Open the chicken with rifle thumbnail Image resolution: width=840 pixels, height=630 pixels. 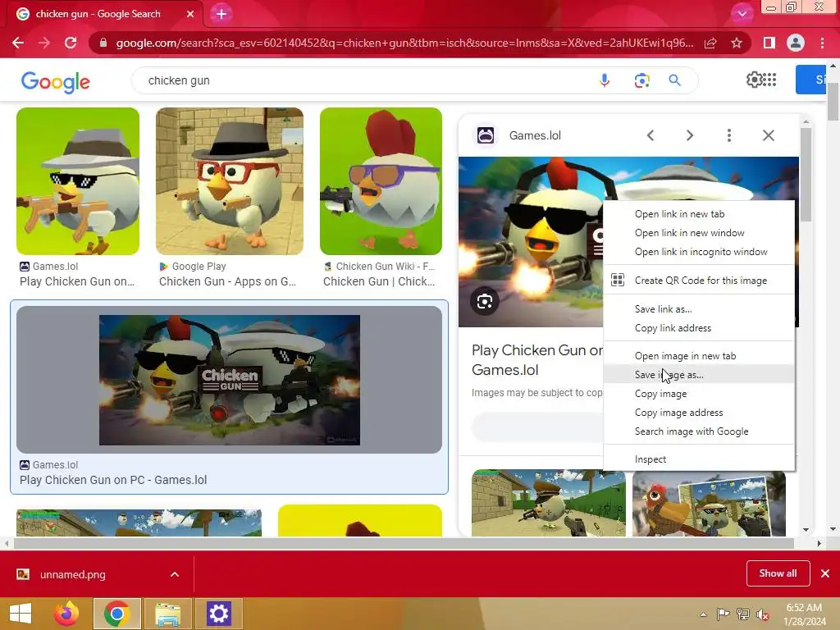[x=78, y=181]
